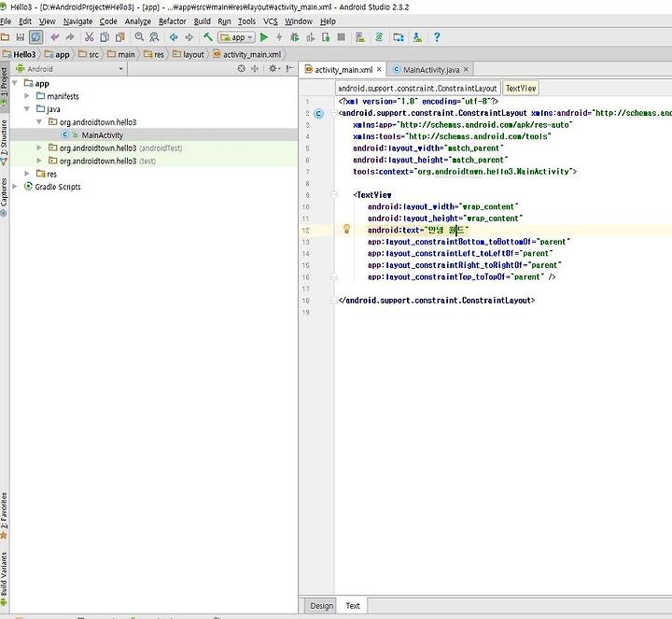The width and height of the screenshot is (672, 619).
Task: Click gutter class icon on line 2
Action: [318, 114]
